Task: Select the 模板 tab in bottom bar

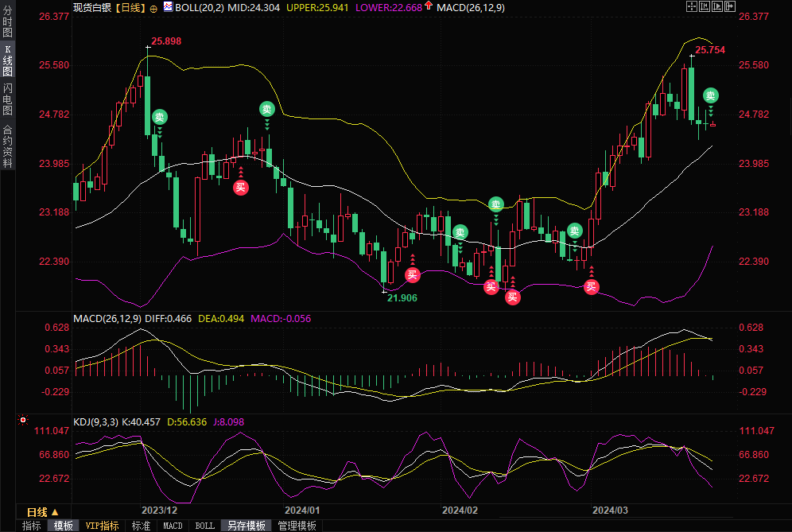Action: [x=63, y=526]
